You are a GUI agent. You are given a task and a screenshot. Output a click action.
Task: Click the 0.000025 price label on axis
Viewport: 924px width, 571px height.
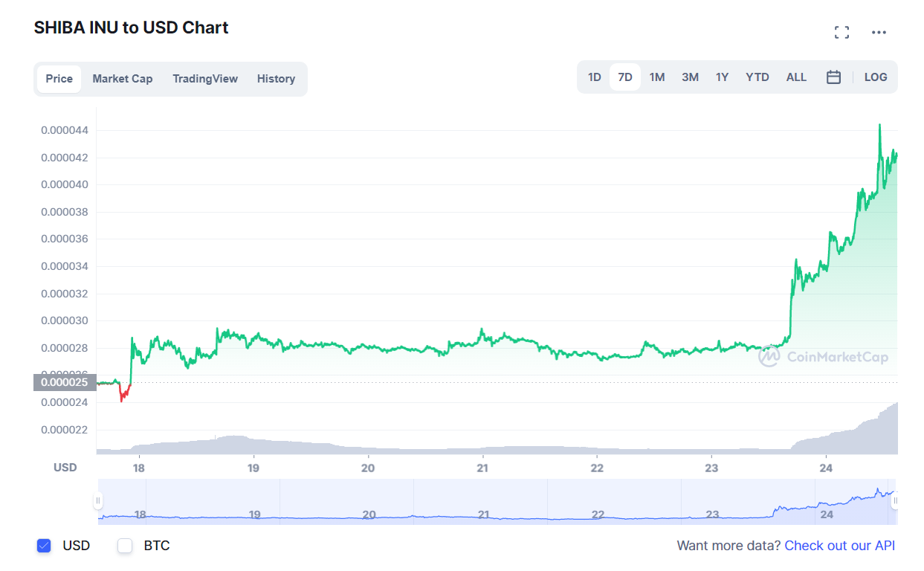click(x=65, y=383)
